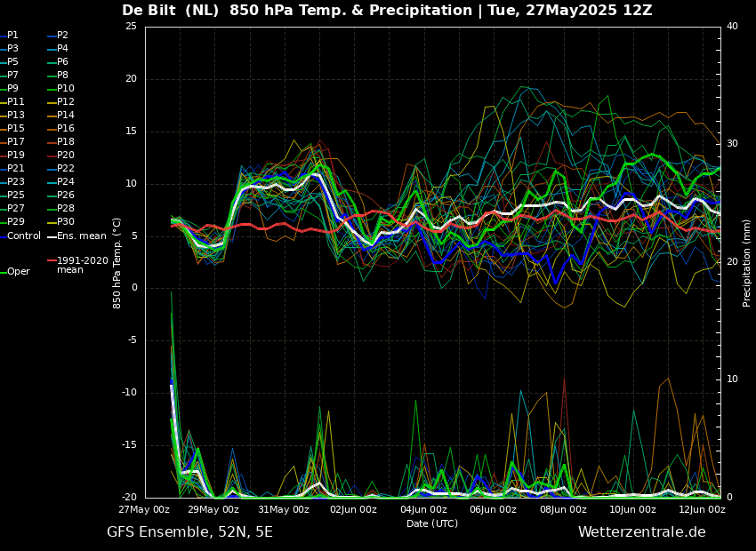756x551 pixels.
Task: Click the 04Jun 00z date axis label
Action: pos(423,509)
